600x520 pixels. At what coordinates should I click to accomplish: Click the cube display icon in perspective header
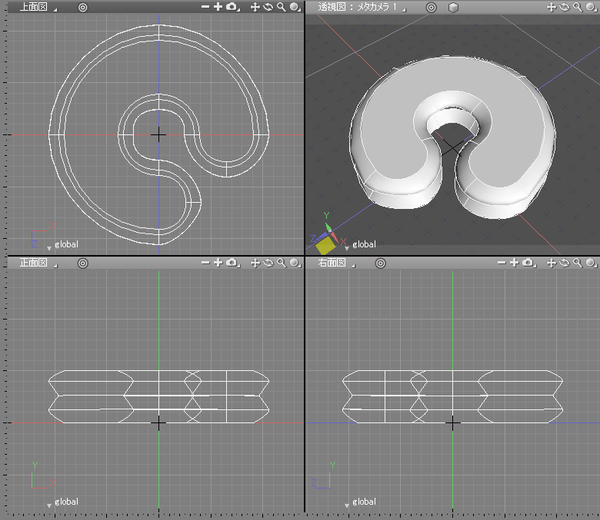click(x=453, y=7)
